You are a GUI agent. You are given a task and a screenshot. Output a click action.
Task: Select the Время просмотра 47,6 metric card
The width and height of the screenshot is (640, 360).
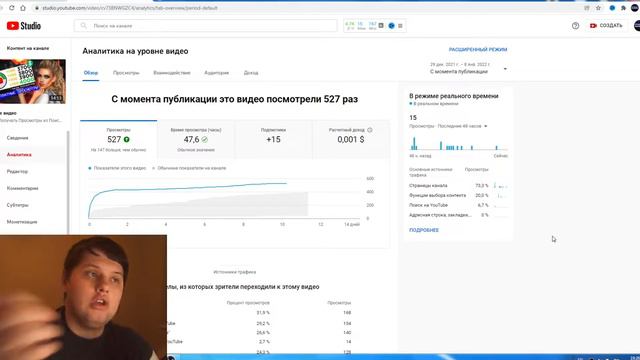[196, 139]
